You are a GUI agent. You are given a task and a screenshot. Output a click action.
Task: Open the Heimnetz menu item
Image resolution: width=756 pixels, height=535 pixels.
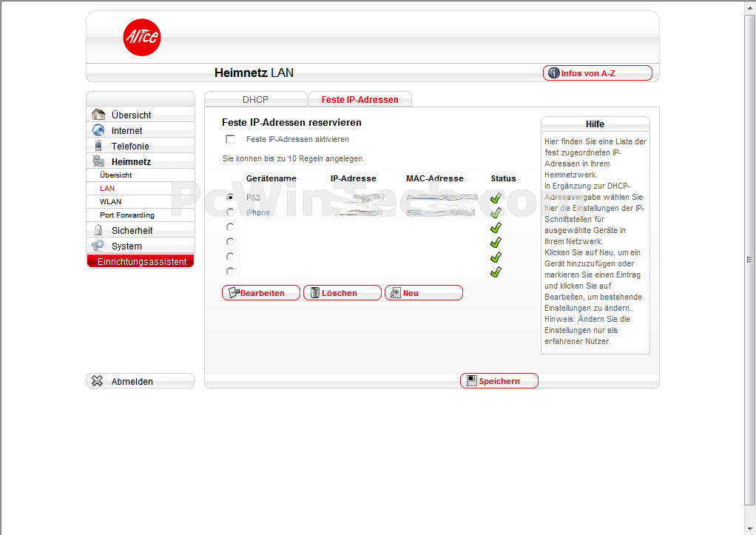coord(141,161)
